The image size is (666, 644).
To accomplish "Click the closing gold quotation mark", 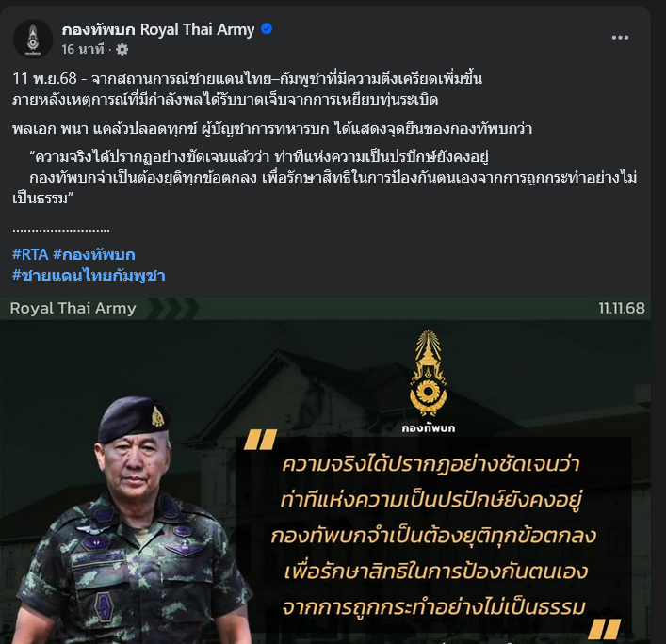I will click(605, 628).
